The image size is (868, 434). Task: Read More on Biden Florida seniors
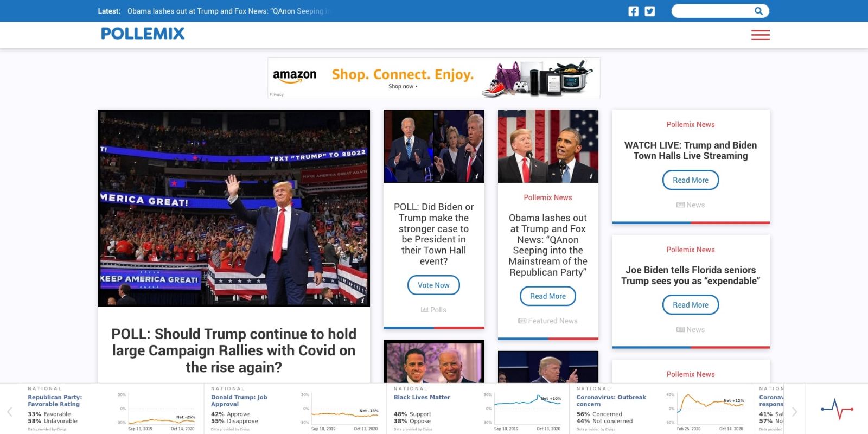691,305
